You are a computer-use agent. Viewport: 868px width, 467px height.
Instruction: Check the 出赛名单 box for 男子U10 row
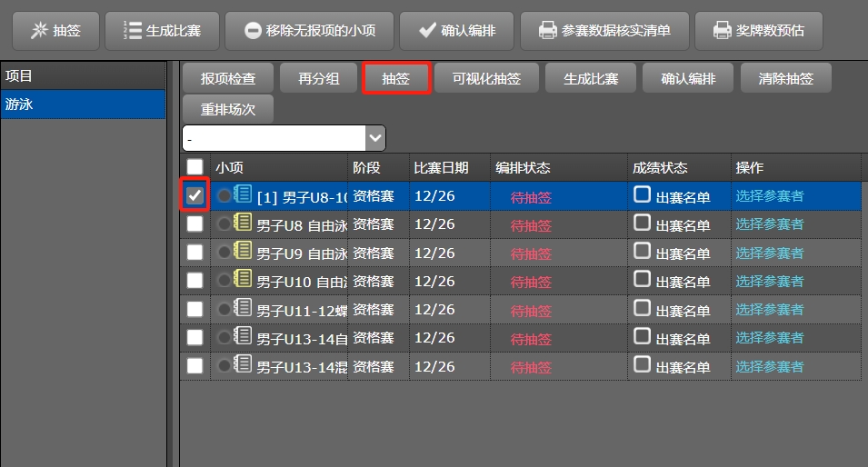tap(642, 279)
